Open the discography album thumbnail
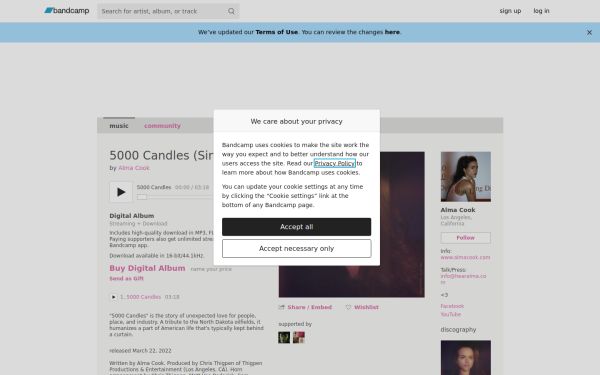This screenshot has width=600, height=375. coord(466,357)
